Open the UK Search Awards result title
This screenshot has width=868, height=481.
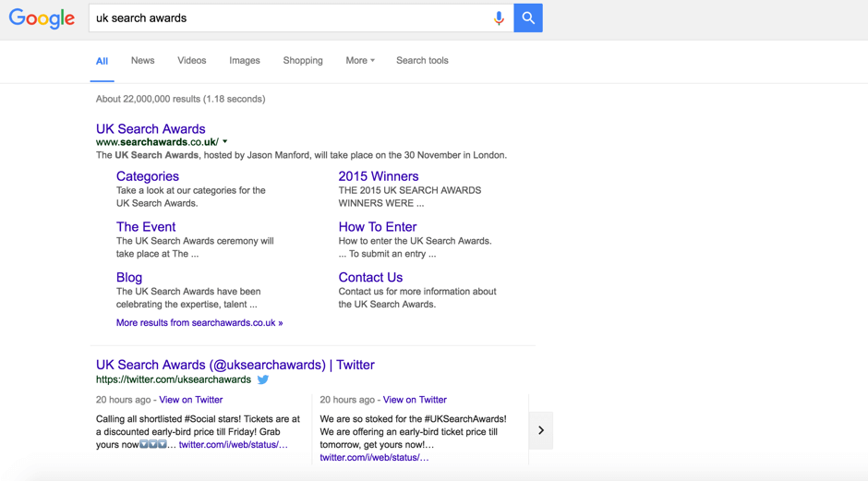coord(151,129)
